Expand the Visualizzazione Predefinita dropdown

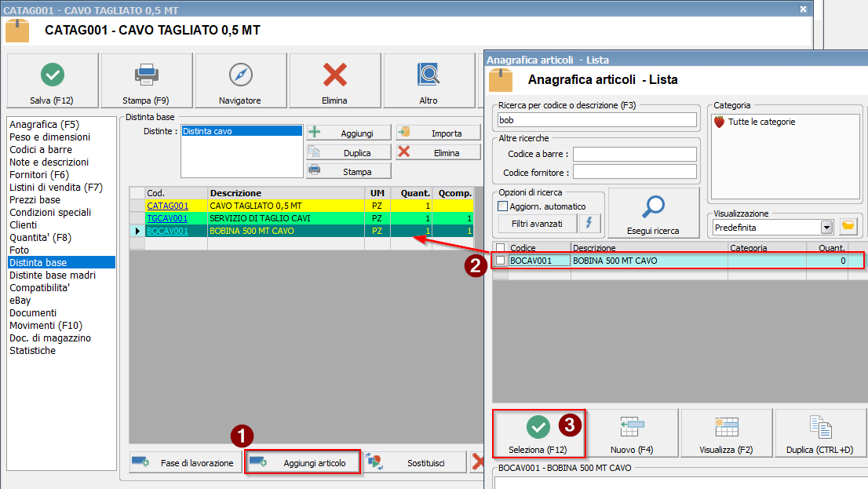[x=826, y=227]
